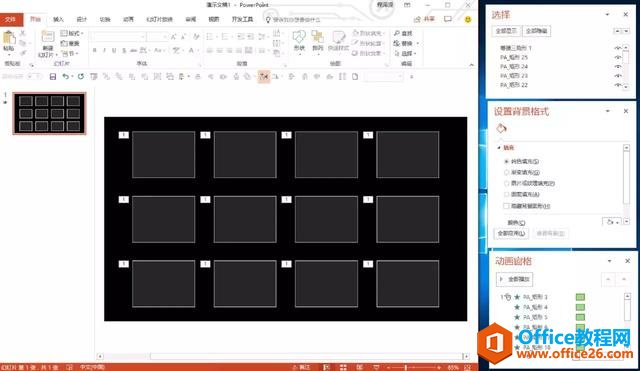
Task: Click the Slide Sorter view icon in status bar
Action: click(x=343, y=367)
